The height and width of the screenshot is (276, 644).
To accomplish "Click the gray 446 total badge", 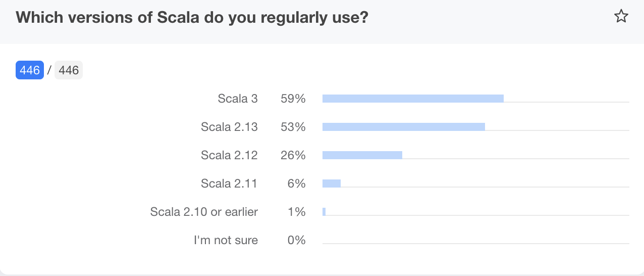I will click(x=69, y=70).
